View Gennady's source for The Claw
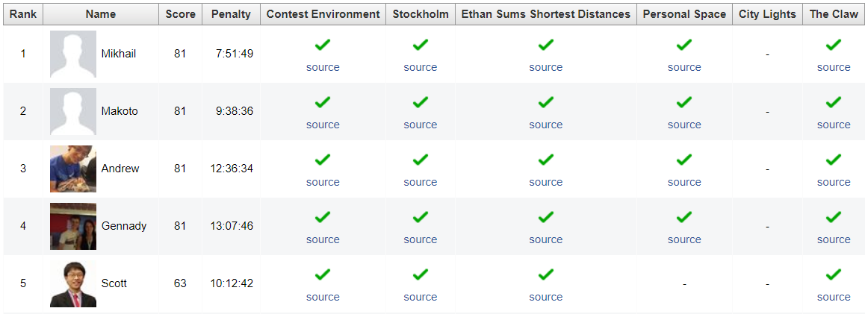Image resolution: width=868 pixels, height=314 pixels. click(x=834, y=239)
